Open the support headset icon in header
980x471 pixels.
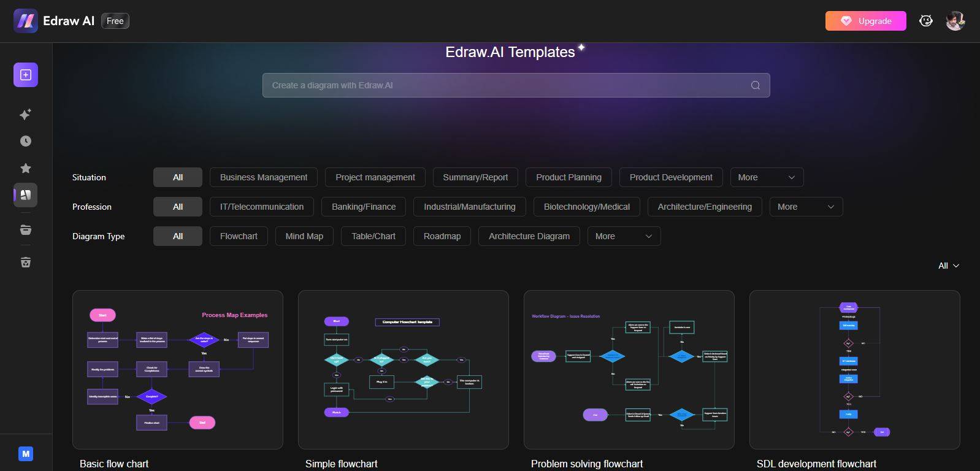[x=926, y=21]
